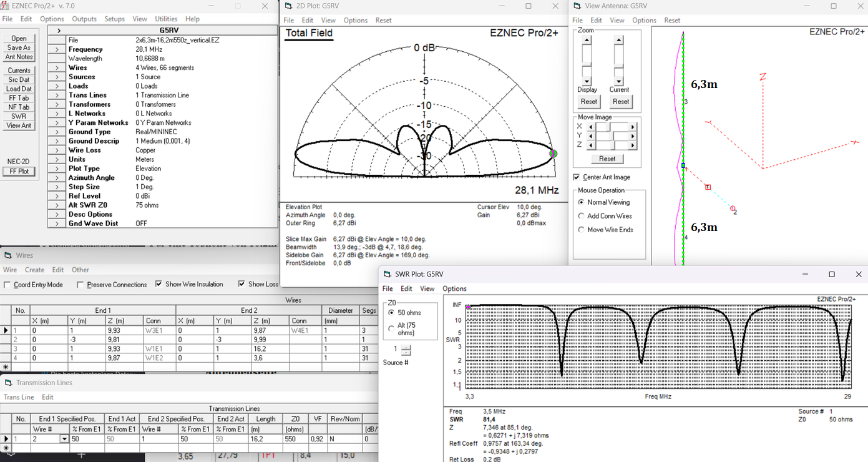This screenshot has height=462, width=868.
Task: Uncheck the Show Wire Insulation checkbox
Action: [158, 284]
